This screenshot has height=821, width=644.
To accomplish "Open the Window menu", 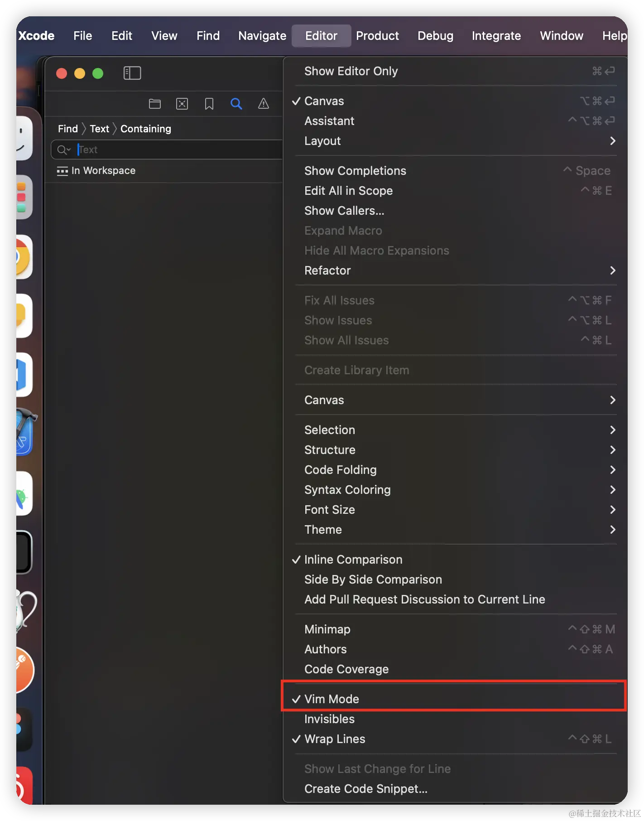I will [x=562, y=36].
